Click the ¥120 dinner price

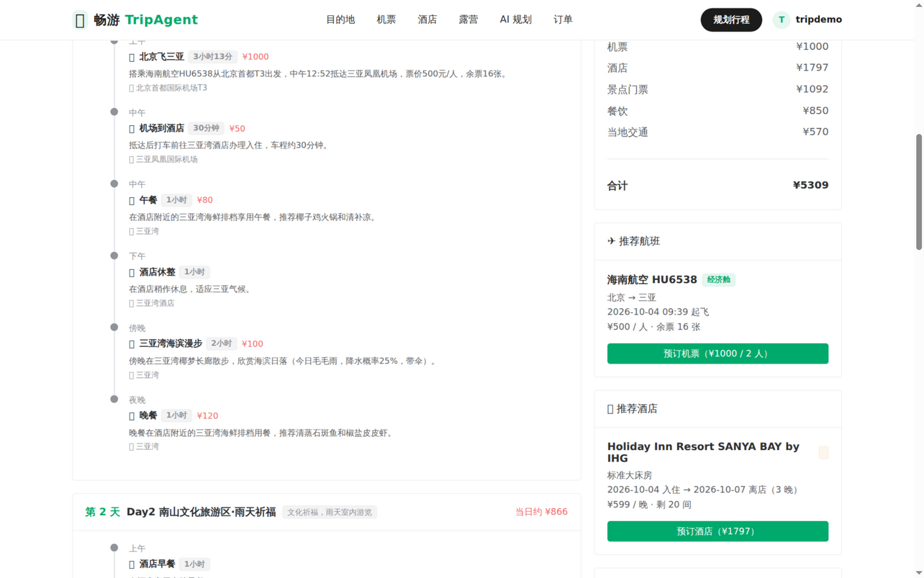click(x=207, y=416)
